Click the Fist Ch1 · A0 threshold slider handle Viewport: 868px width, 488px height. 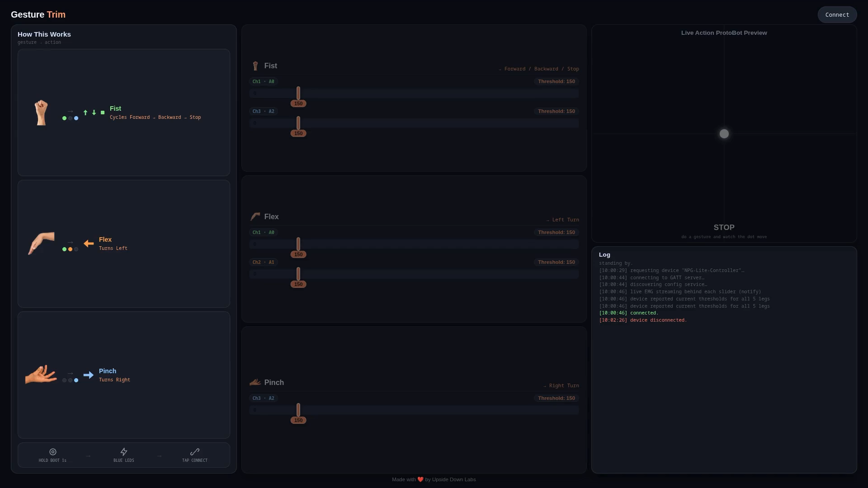pyautogui.click(x=298, y=94)
